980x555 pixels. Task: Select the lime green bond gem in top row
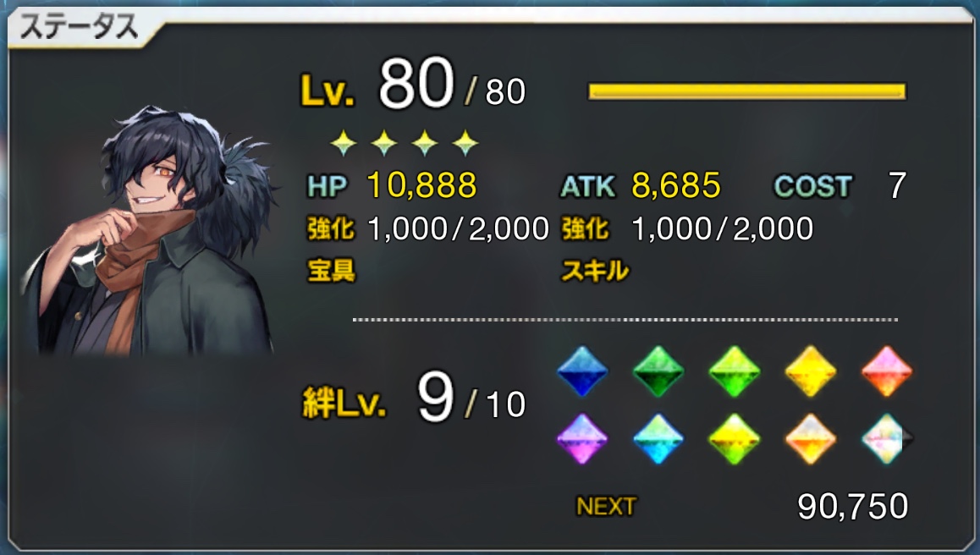[x=735, y=371]
